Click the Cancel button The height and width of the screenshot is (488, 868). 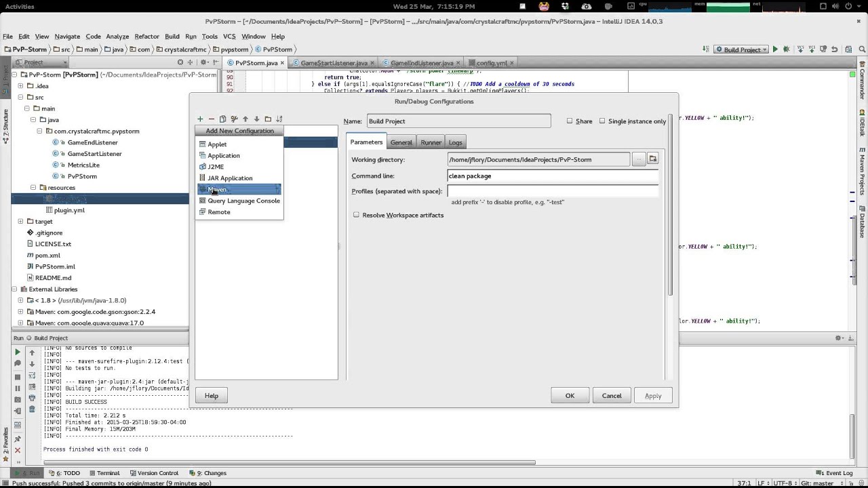(612, 396)
